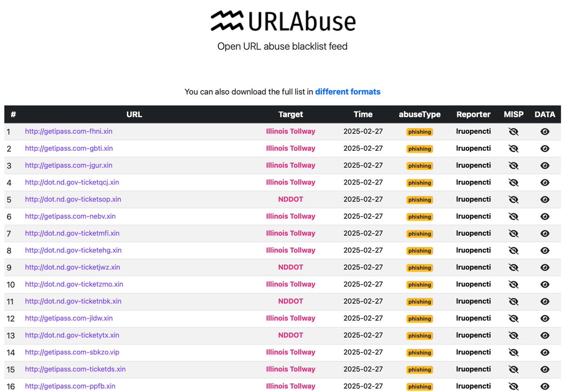Screen dimensions: 564x392
Task: Click the 2025-02-27 date in row 2
Action: tap(363, 148)
